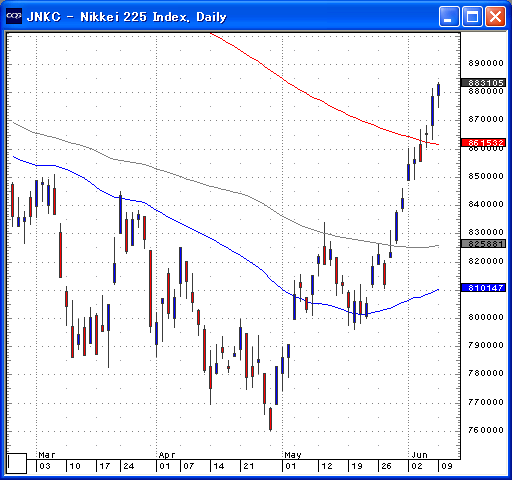The height and width of the screenshot is (480, 512).
Task: Click the date 10 on the time axis
Action: tap(75, 466)
